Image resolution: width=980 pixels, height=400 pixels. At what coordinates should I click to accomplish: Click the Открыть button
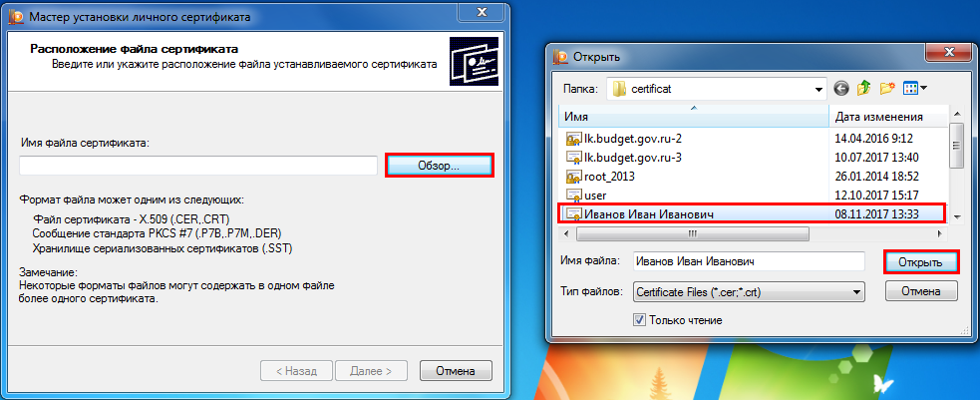(920, 262)
